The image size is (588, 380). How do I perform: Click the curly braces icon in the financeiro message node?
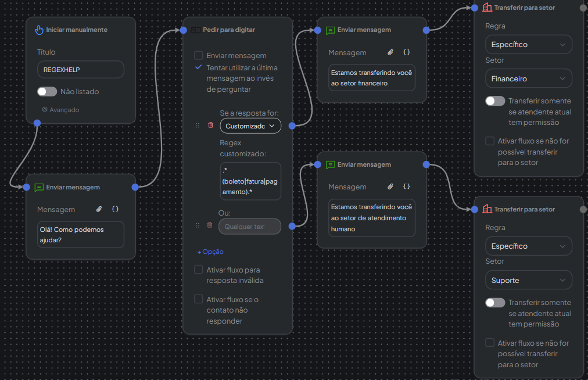click(407, 52)
